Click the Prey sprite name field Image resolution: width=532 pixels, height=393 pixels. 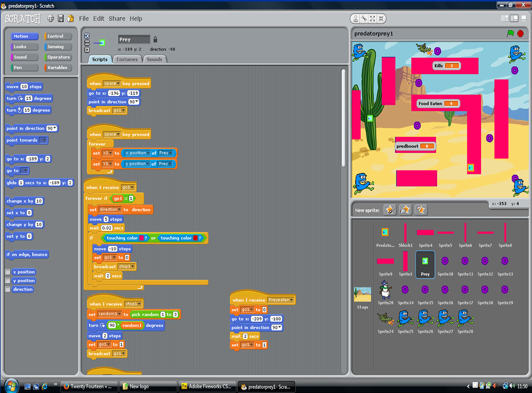[134, 40]
